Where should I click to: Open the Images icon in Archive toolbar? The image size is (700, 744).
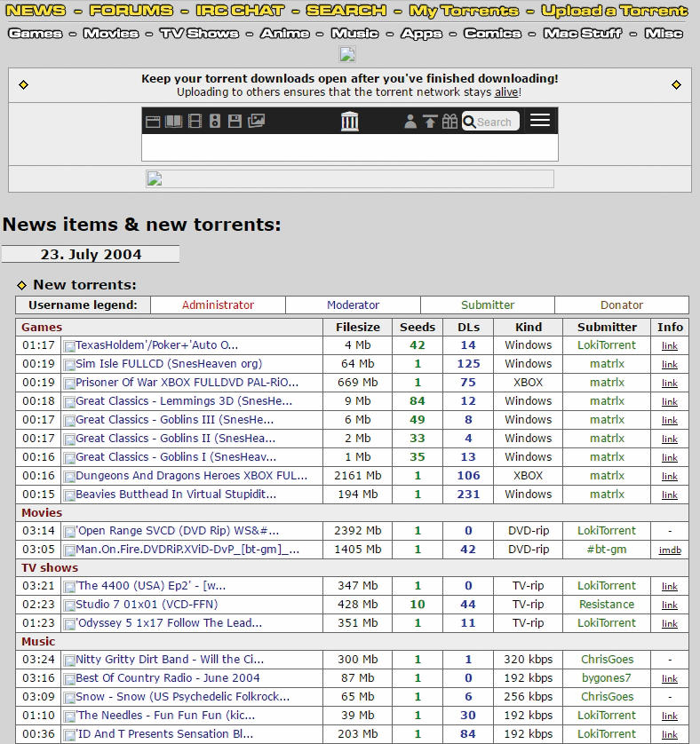tap(256, 121)
